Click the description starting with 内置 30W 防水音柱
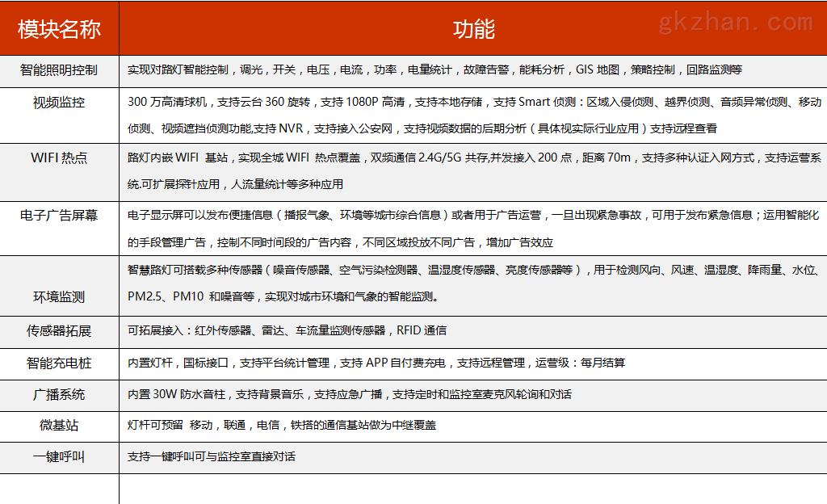This screenshot has width=827, height=504. click(x=349, y=394)
